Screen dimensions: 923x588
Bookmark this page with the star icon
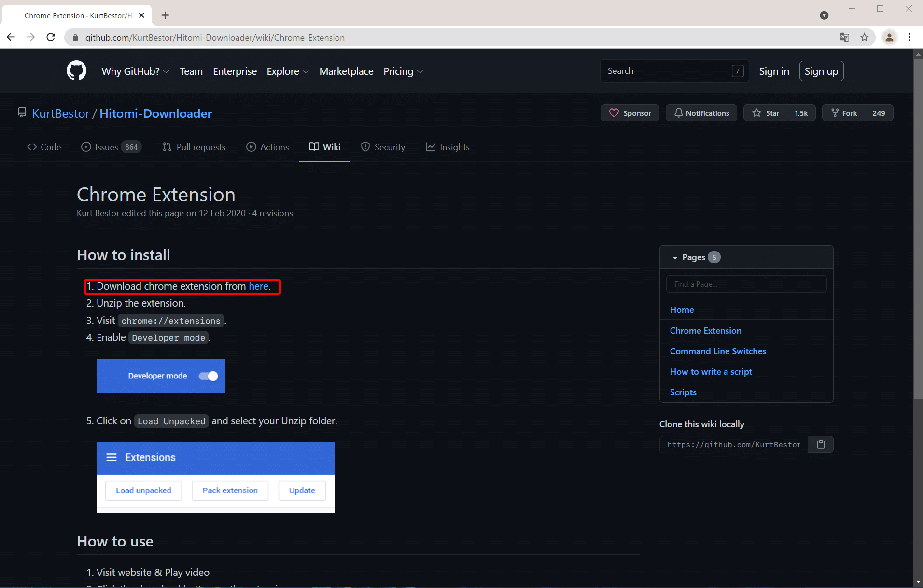pyautogui.click(x=864, y=37)
